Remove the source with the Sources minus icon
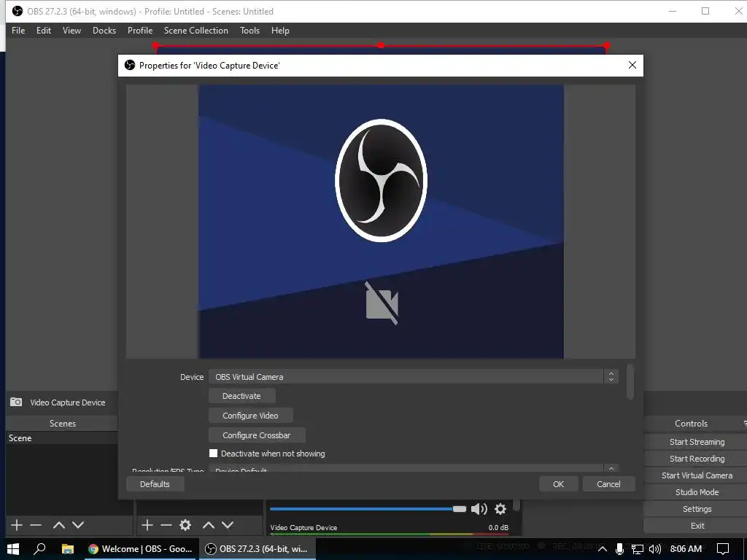The height and width of the screenshot is (560, 747). (166, 525)
